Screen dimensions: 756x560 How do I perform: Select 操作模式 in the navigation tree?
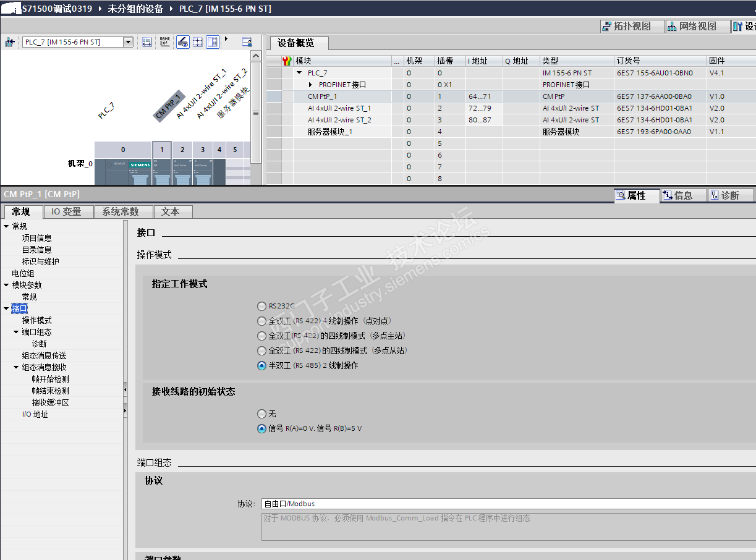pyautogui.click(x=37, y=320)
